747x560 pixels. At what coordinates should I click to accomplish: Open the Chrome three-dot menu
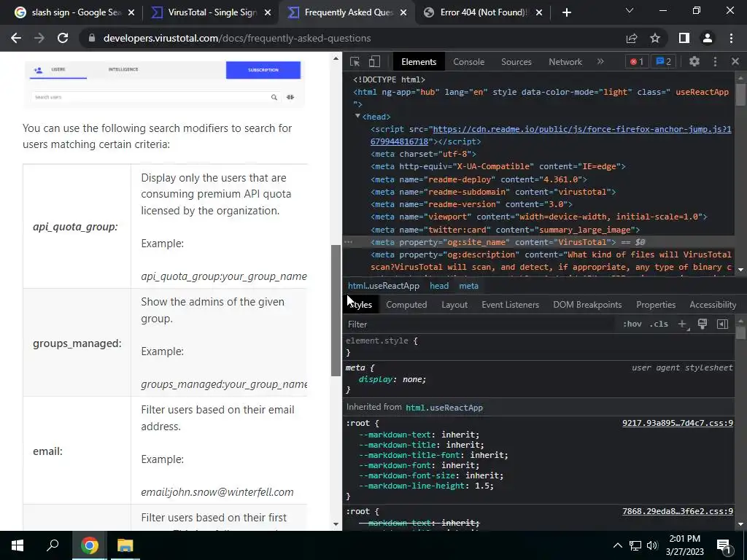click(x=731, y=38)
